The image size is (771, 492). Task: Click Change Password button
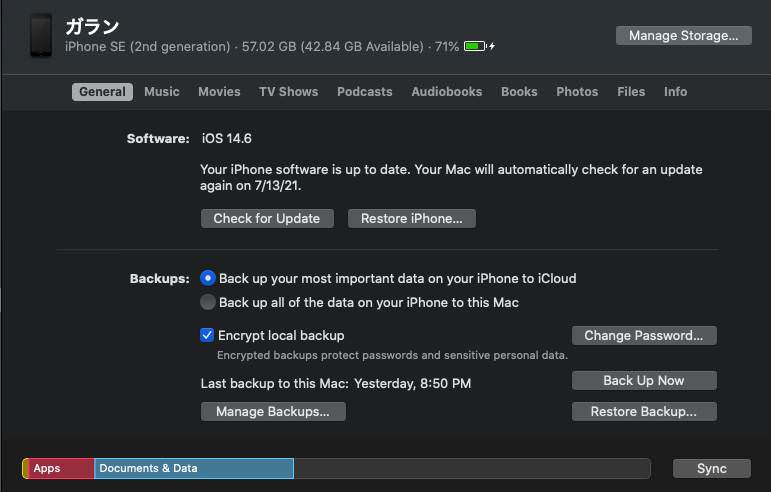click(x=644, y=336)
